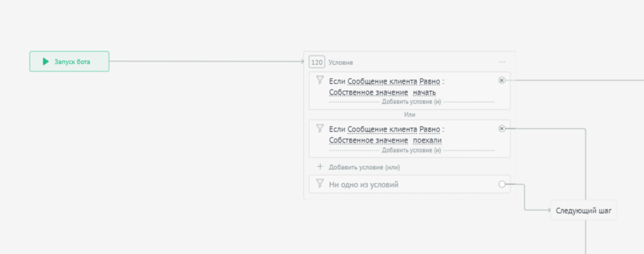Remove the connection of the начать condition
Viewport: 644px width, 254px height.
point(501,80)
